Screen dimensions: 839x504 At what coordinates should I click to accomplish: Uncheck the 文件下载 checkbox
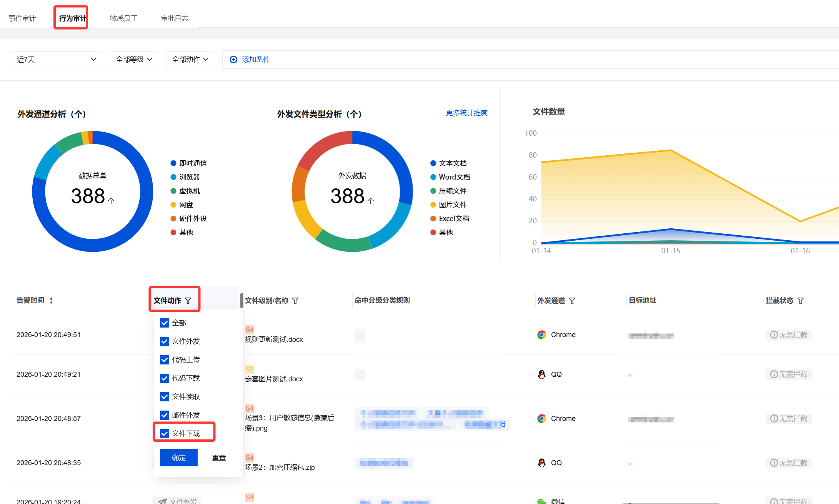tap(165, 434)
